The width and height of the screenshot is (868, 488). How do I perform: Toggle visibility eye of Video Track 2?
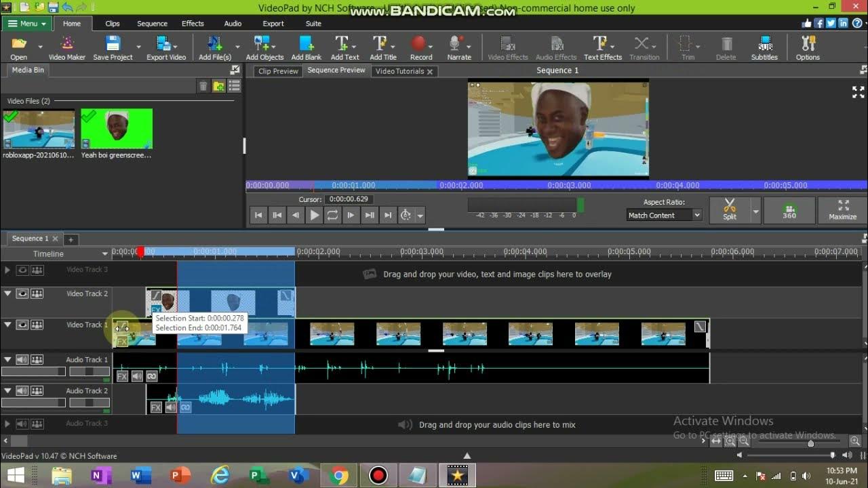22,293
